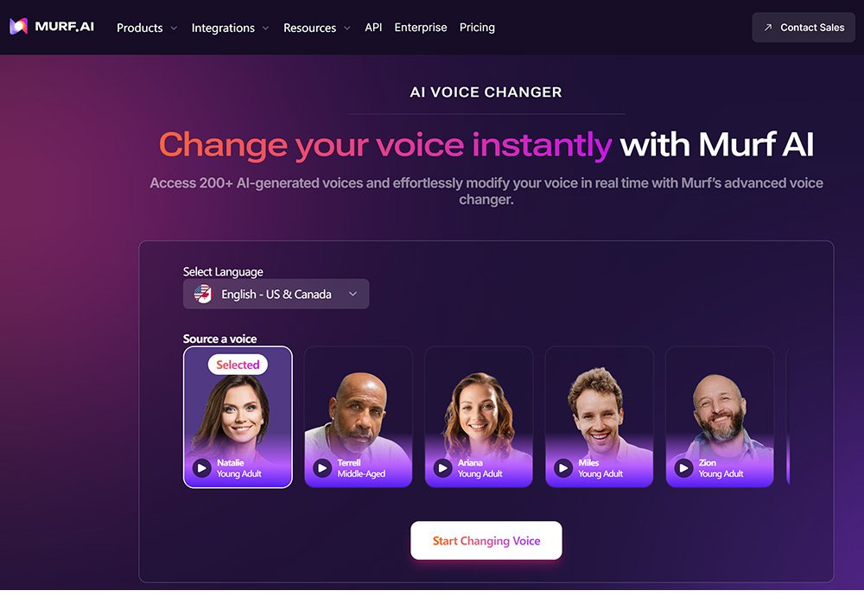Play Terrell's voice preview
The image size is (864, 616).
coord(322,467)
